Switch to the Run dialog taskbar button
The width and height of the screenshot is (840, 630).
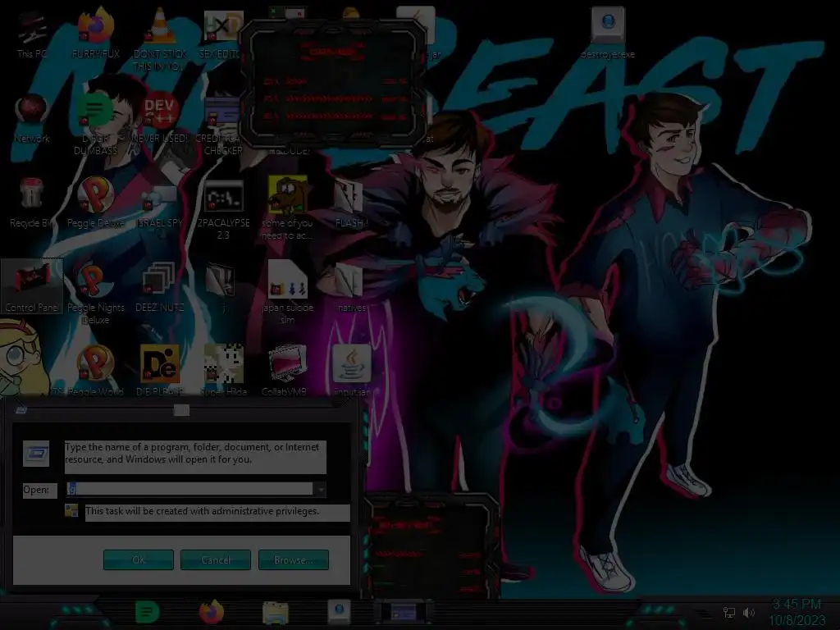[x=404, y=612]
